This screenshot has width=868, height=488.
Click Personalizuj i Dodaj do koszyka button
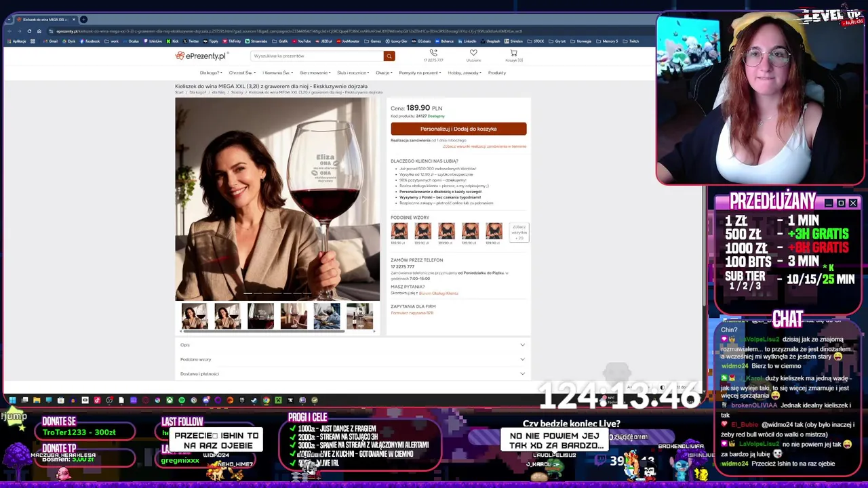[x=458, y=129]
